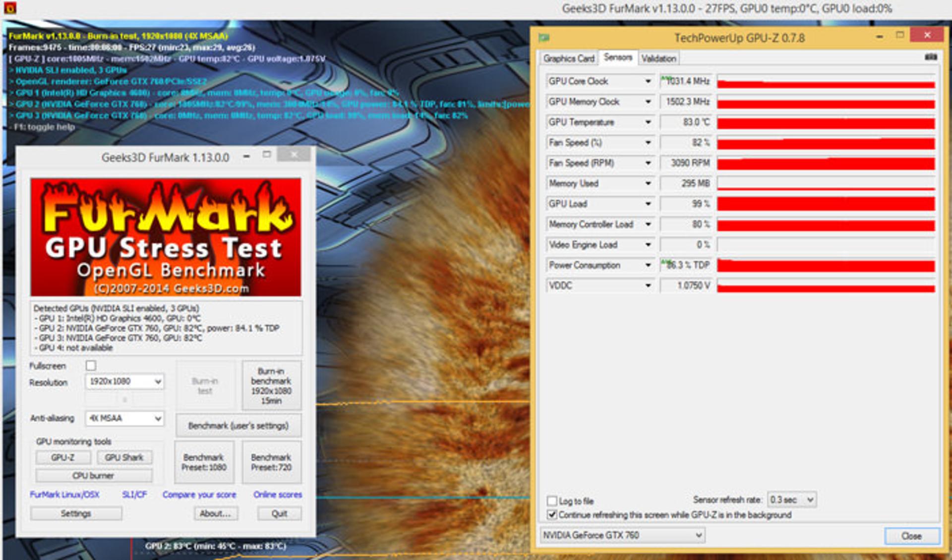Image resolution: width=952 pixels, height=560 pixels.
Task: Enable the Log to file checkbox
Action: pos(552,501)
